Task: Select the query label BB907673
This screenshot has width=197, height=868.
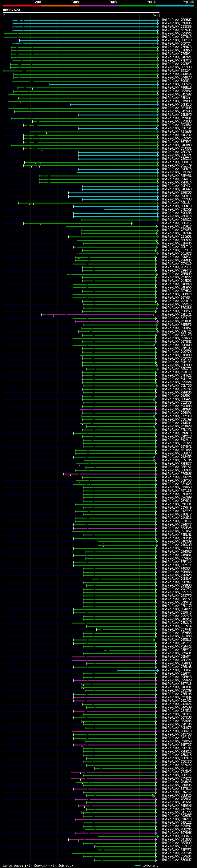Action: pyautogui.click(x=11, y=10)
